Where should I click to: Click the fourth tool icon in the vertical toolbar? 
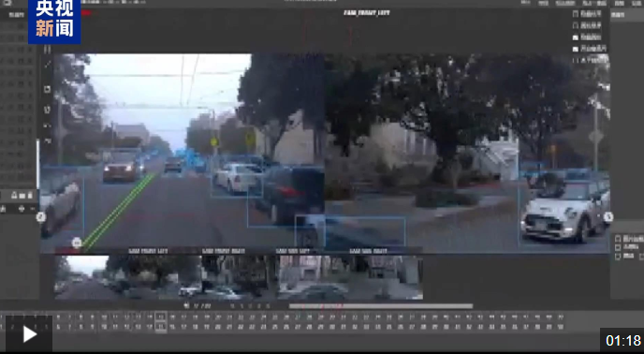point(47,110)
